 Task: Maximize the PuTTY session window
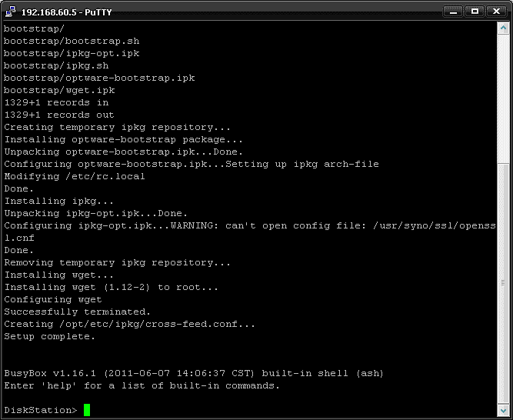point(475,12)
